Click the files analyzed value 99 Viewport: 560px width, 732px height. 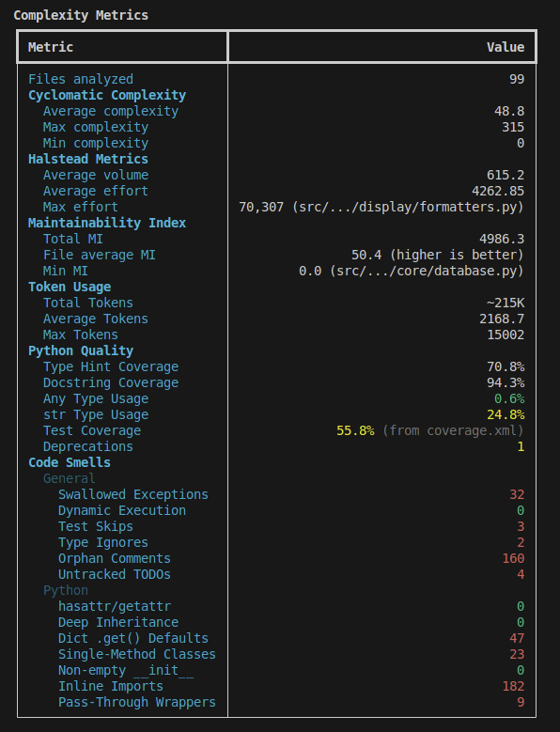point(517,79)
